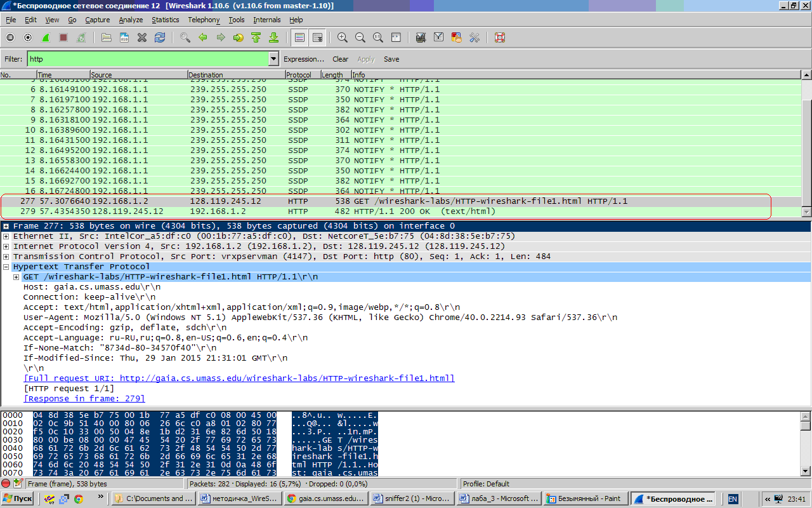This screenshot has height=508, width=812.
Task: Click the hex pane down scroll arrow
Action: [x=806, y=471]
